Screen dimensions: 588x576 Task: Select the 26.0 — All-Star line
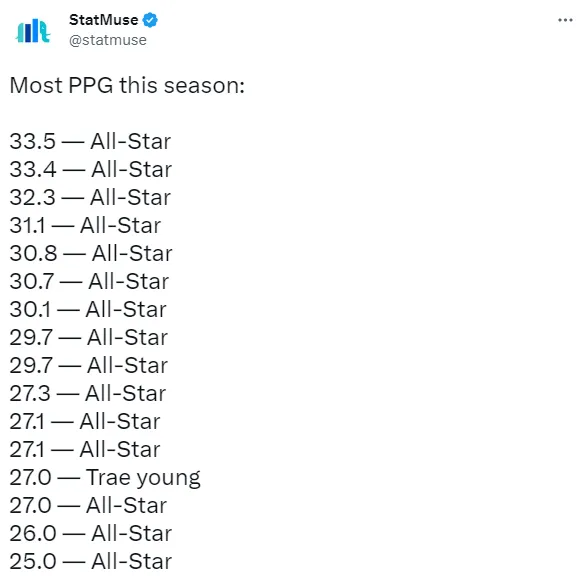91,533
